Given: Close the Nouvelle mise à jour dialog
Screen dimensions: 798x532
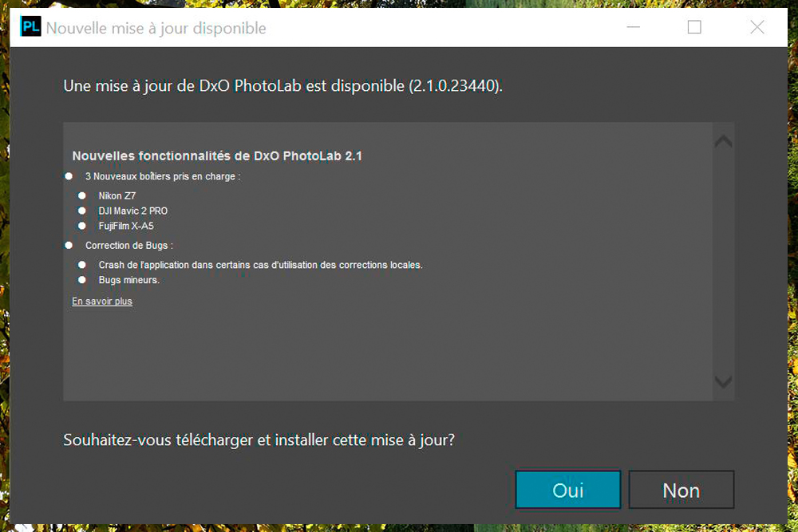Looking at the screenshot, I should click(757, 26).
